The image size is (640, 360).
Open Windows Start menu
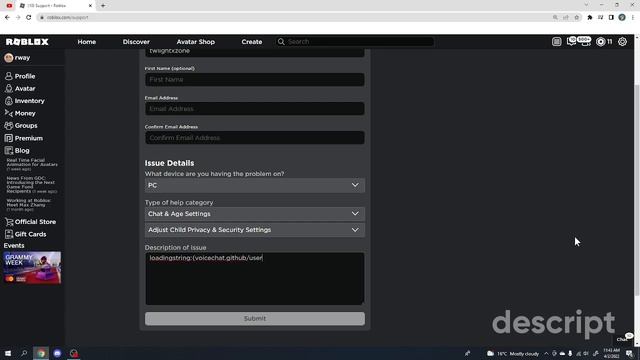[x=8, y=353]
